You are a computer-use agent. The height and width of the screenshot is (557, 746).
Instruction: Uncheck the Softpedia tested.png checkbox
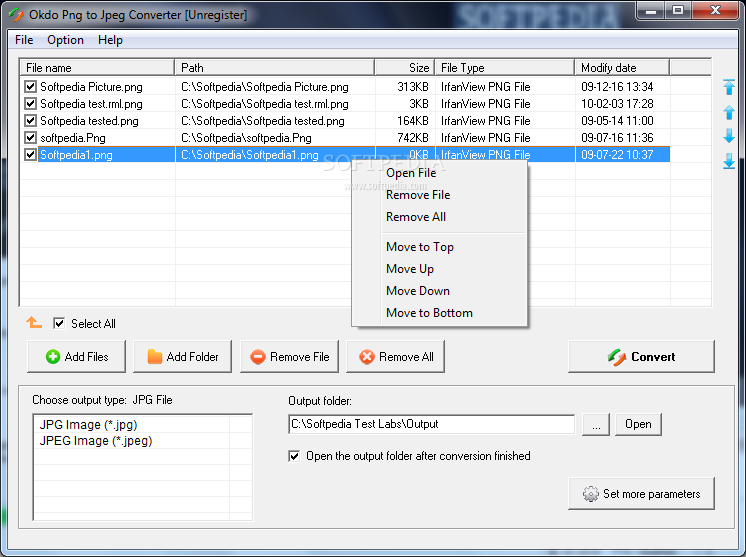point(30,121)
